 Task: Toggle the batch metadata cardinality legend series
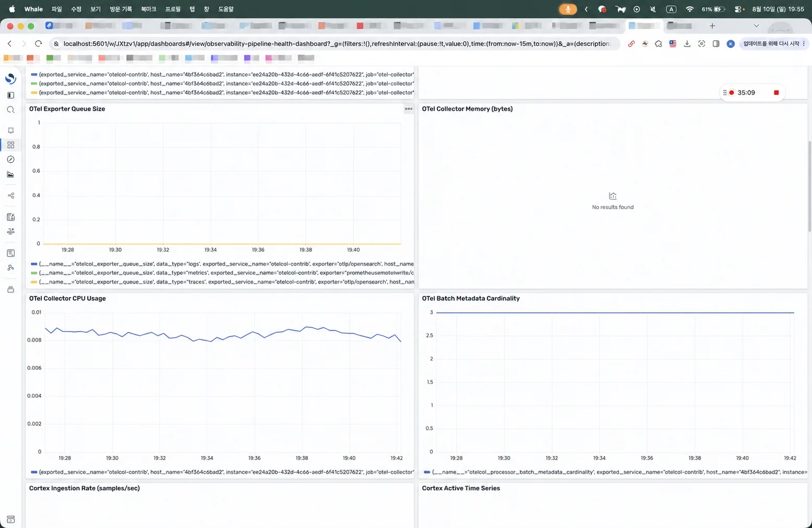615,472
